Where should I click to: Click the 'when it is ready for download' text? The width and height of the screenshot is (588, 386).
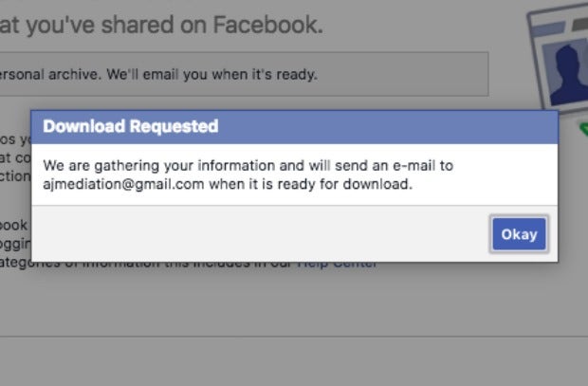[310, 184]
